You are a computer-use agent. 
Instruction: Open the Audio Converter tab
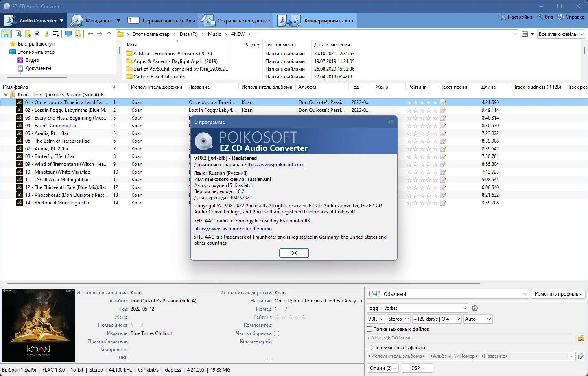coord(34,20)
